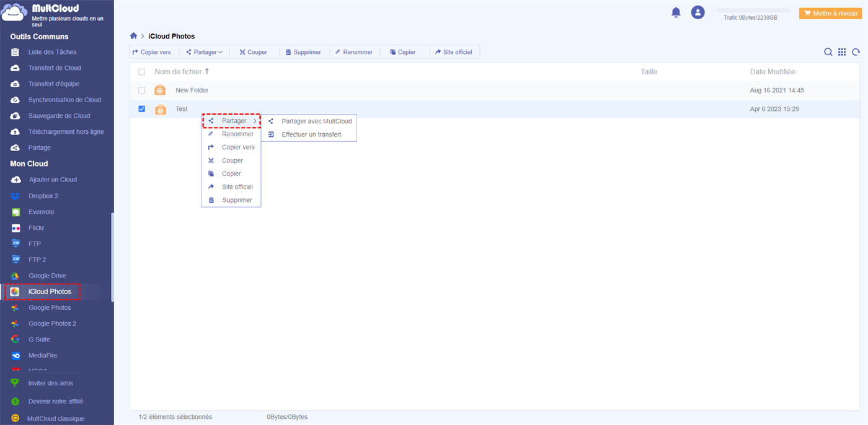Click the refresh icon
Screen dimensions: 868x425
pyautogui.click(x=856, y=52)
